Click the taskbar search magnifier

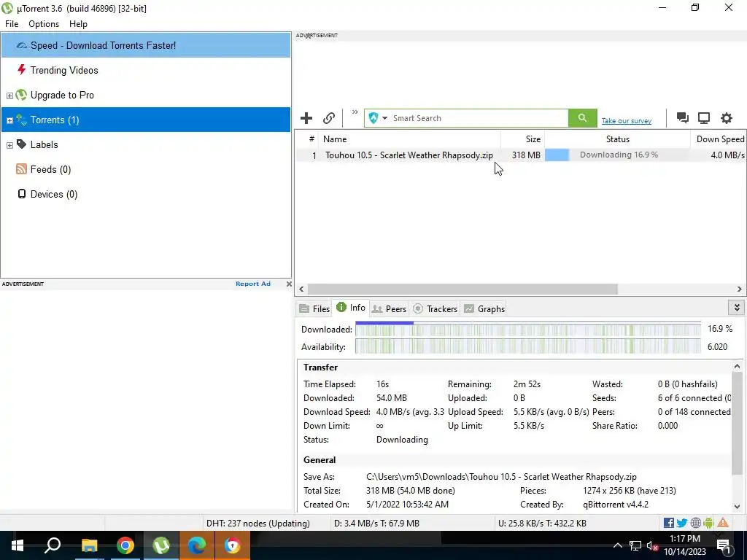click(x=53, y=545)
